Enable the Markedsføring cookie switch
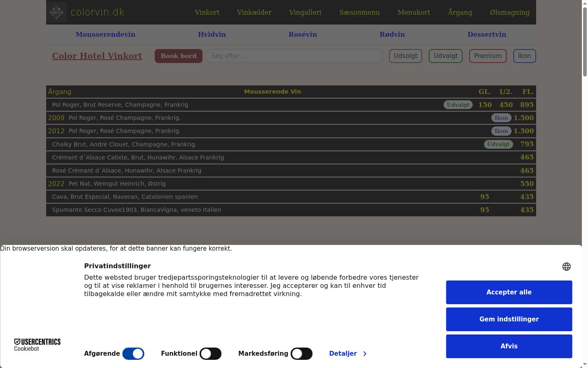The width and height of the screenshot is (588, 368). 301,354
